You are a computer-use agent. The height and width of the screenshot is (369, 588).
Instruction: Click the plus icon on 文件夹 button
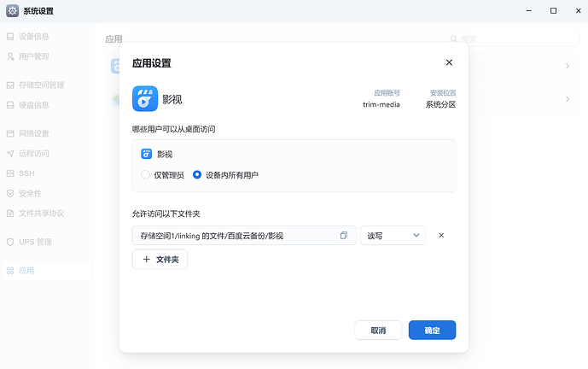pyautogui.click(x=146, y=260)
